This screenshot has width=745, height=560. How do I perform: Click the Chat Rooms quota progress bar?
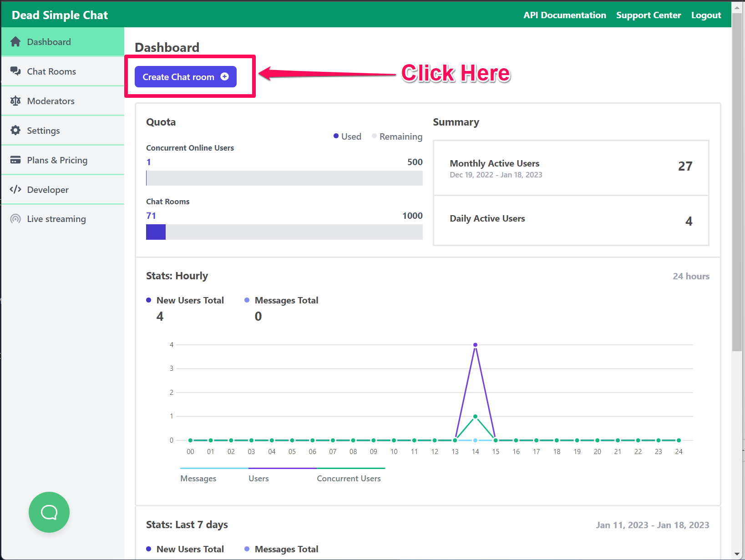tap(284, 232)
